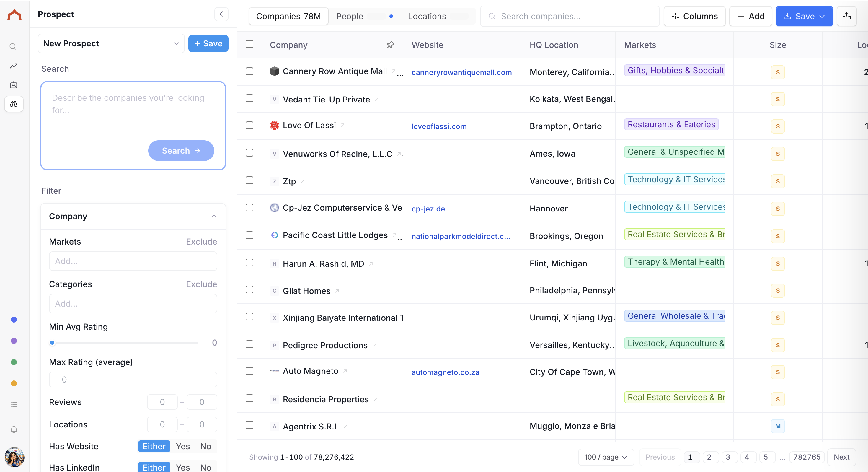The height and width of the screenshot is (472, 868).
Task: Open the cp-jez.de website link
Action: coord(428,209)
